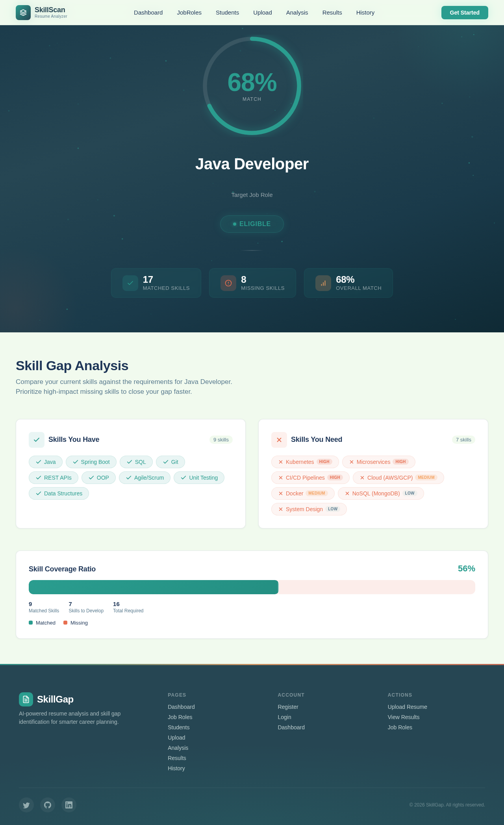Click the Cloud (AWS/GCP) skill chip
Screen dimensions: 504x825
pos(398,478)
